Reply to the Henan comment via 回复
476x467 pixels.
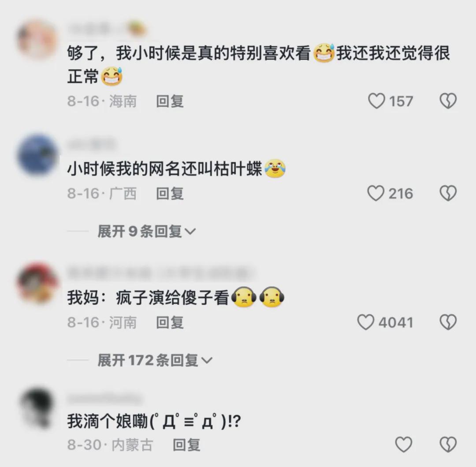(170, 322)
